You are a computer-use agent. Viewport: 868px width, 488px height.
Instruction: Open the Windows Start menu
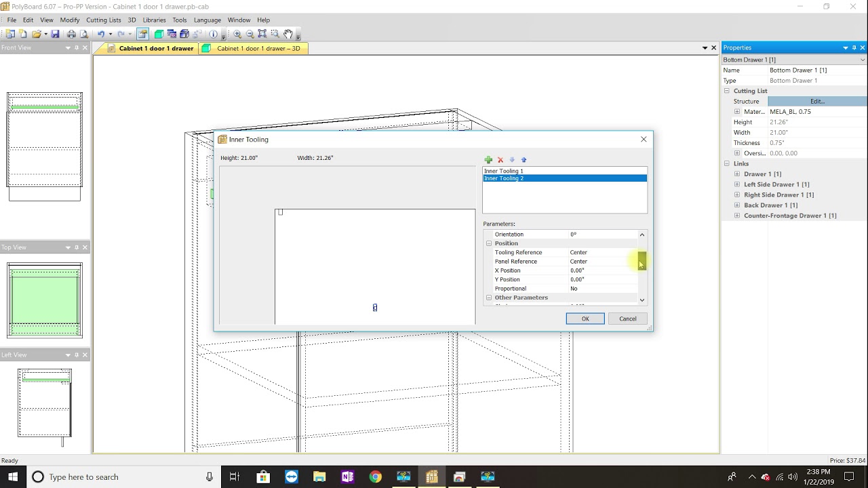point(13,476)
